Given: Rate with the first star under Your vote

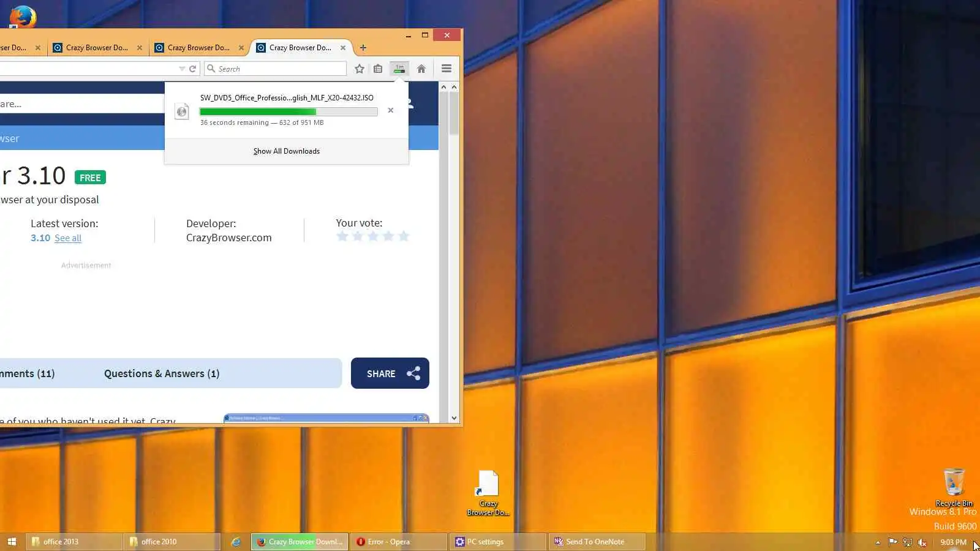Looking at the screenshot, I should tap(342, 236).
